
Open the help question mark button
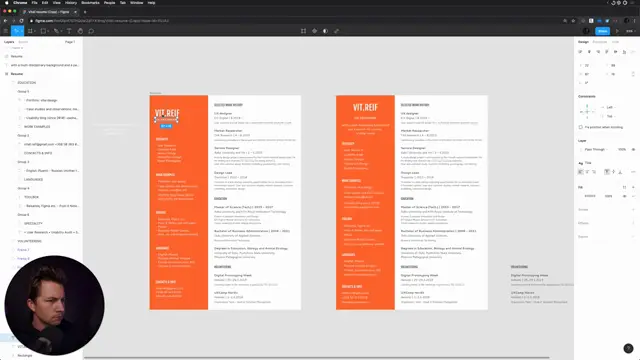(628, 348)
